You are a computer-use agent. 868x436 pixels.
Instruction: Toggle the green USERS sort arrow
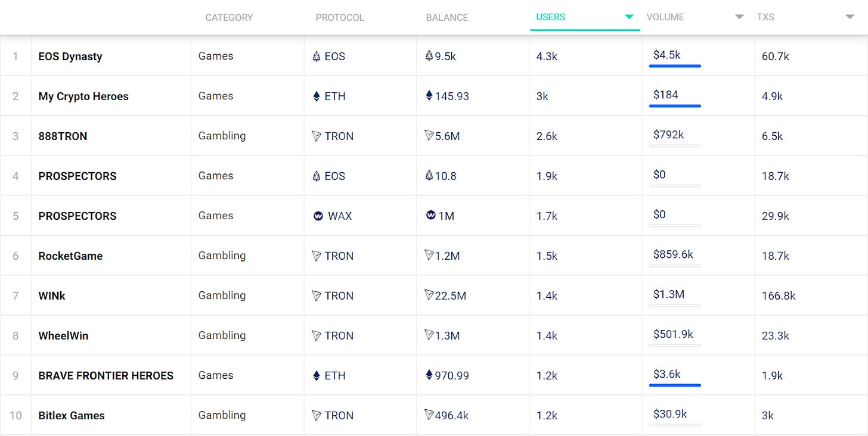tap(628, 17)
